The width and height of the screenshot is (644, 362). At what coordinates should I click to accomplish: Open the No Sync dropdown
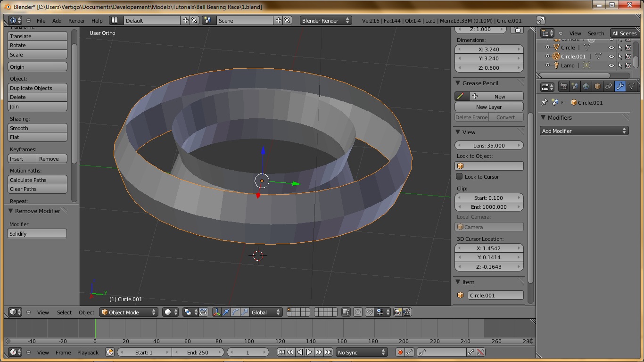tap(362, 352)
